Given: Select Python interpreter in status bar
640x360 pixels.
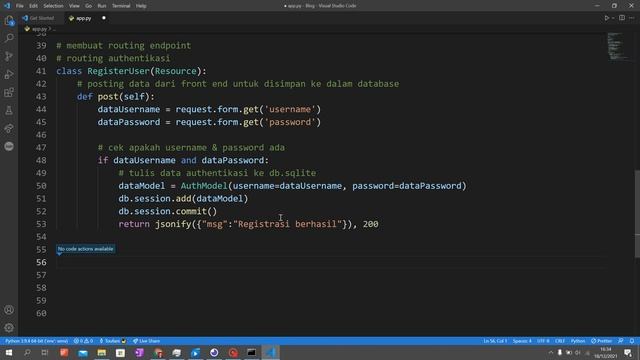Looking at the screenshot, I should point(36,341).
